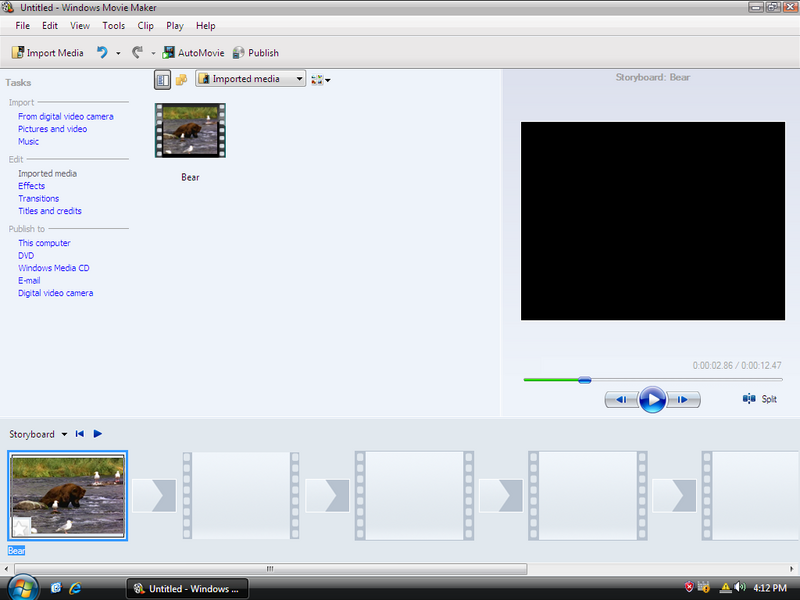Click the Undo arrow icon

(x=103, y=53)
